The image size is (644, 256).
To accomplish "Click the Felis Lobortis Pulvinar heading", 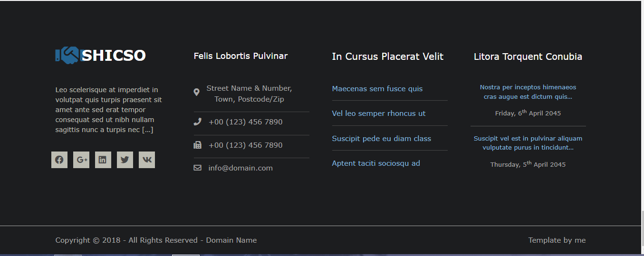I will 241,56.
